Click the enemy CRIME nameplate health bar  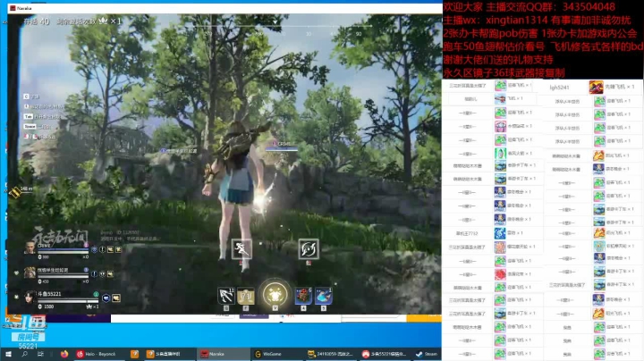click(282, 149)
